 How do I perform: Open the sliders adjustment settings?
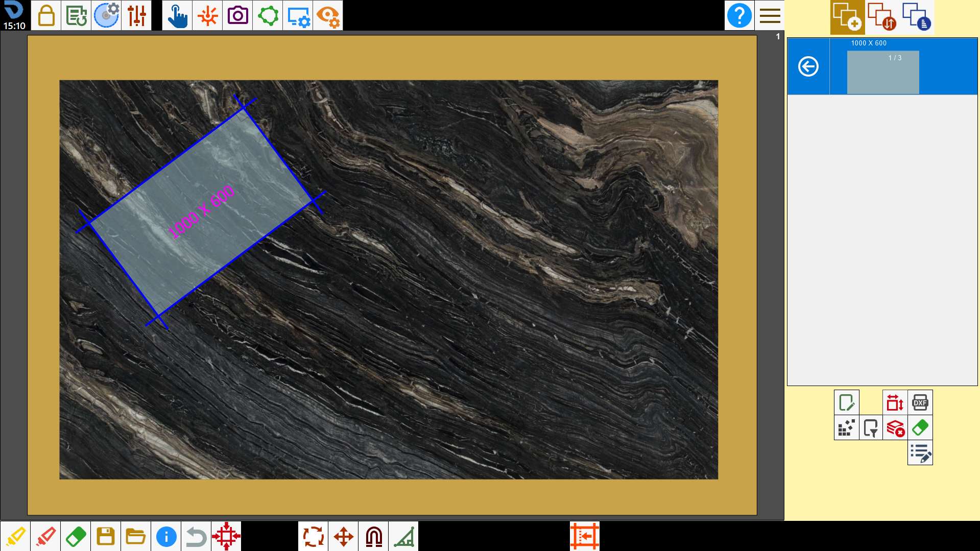[x=136, y=15]
